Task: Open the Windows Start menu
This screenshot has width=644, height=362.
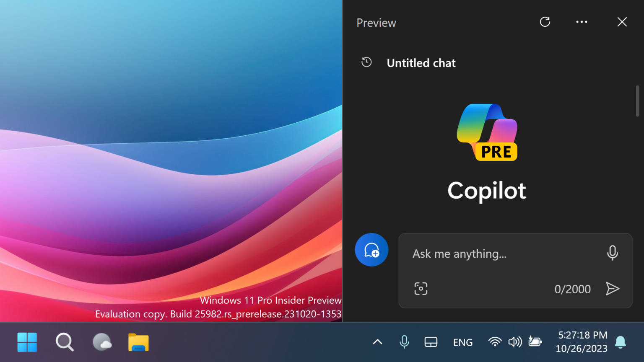Action: [27, 342]
